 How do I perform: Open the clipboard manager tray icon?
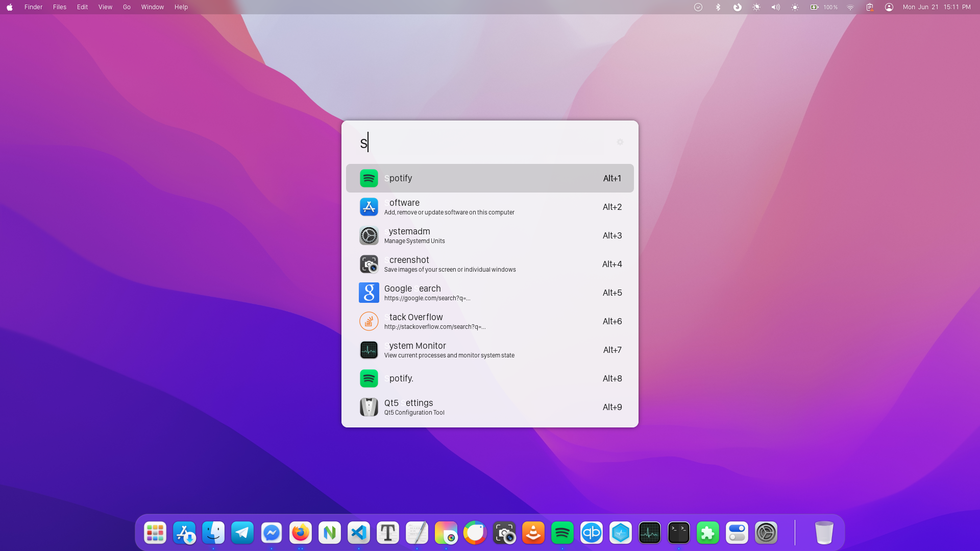point(870,7)
